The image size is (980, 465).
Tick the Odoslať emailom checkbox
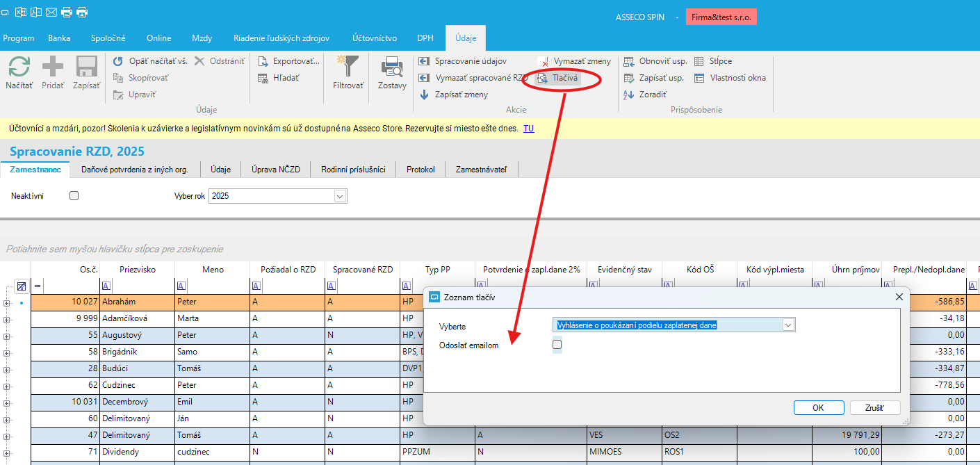click(557, 344)
